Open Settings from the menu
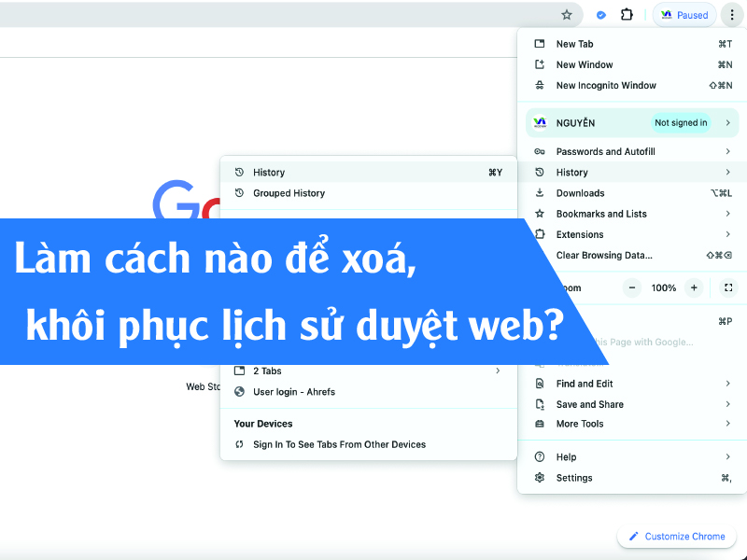Image resolution: width=747 pixels, height=560 pixels. [632, 478]
